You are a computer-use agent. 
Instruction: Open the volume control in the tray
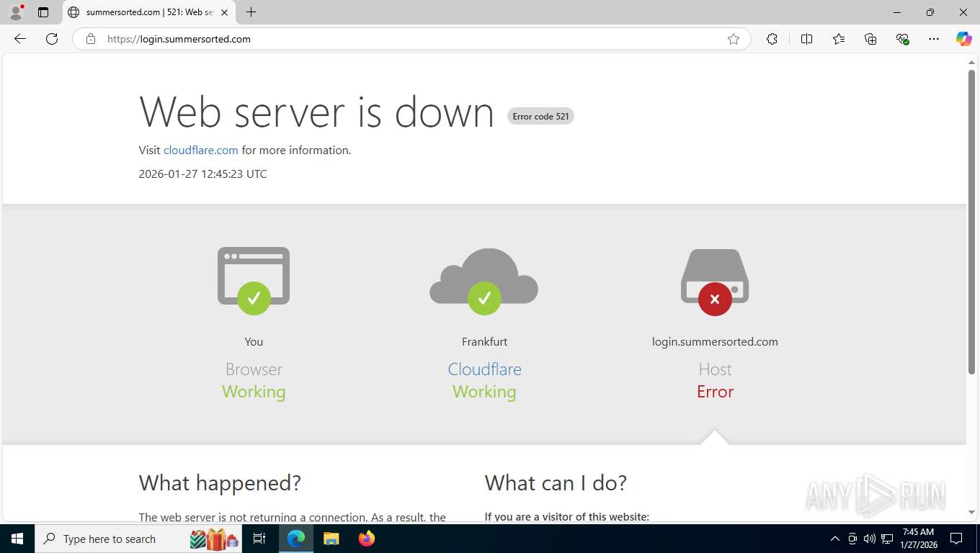pos(870,539)
